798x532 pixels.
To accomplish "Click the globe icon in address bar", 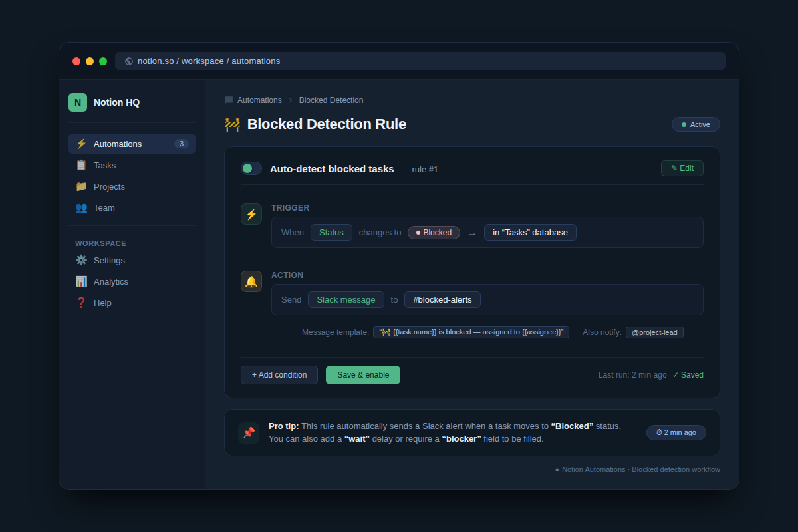I will point(129,61).
